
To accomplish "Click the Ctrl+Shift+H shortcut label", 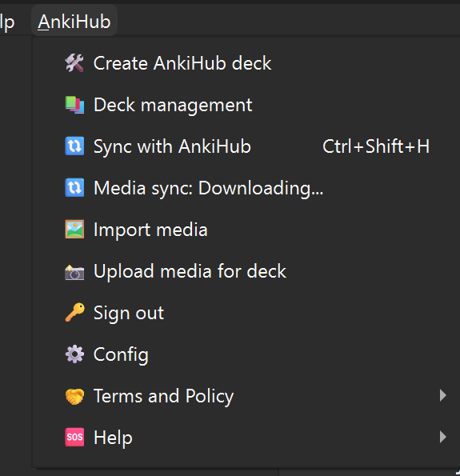I will (376, 146).
